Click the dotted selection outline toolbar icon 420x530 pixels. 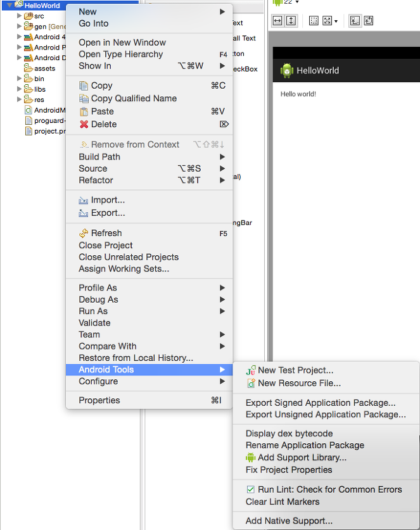pyautogui.click(x=314, y=21)
